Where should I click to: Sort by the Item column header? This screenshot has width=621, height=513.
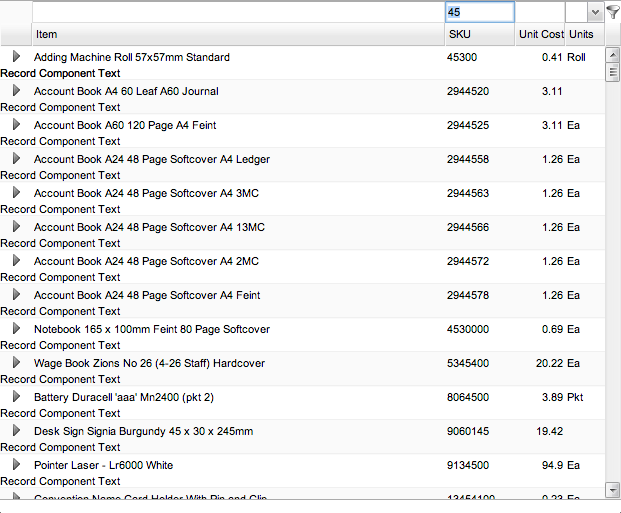pyautogui.click(x=238, y=34)
